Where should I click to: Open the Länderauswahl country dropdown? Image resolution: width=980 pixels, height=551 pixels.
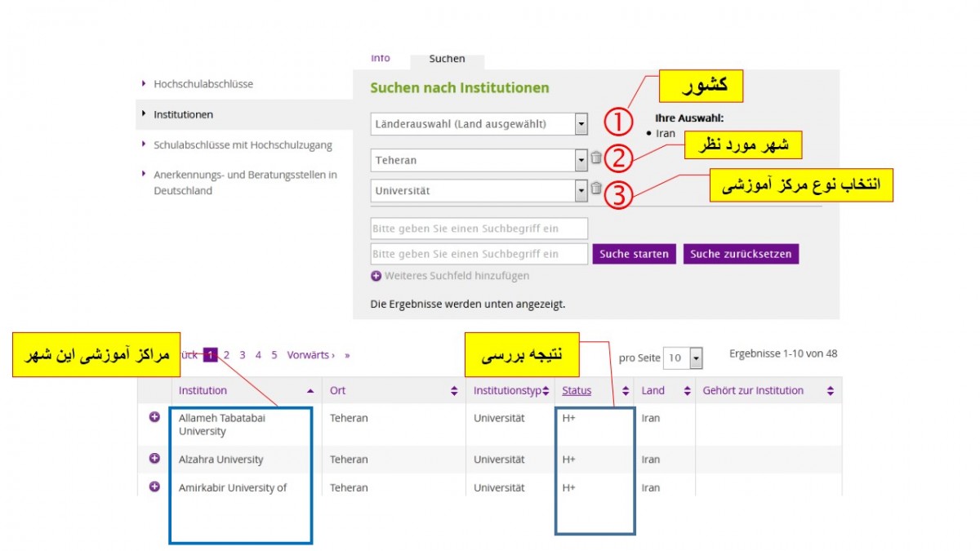coord(581,124)
